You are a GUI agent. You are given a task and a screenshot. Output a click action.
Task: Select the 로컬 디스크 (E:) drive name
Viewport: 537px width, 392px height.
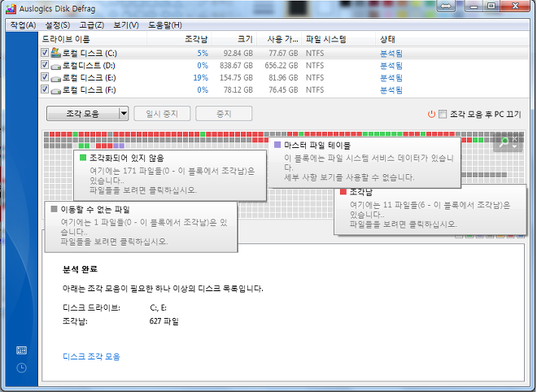click(89, 78)
